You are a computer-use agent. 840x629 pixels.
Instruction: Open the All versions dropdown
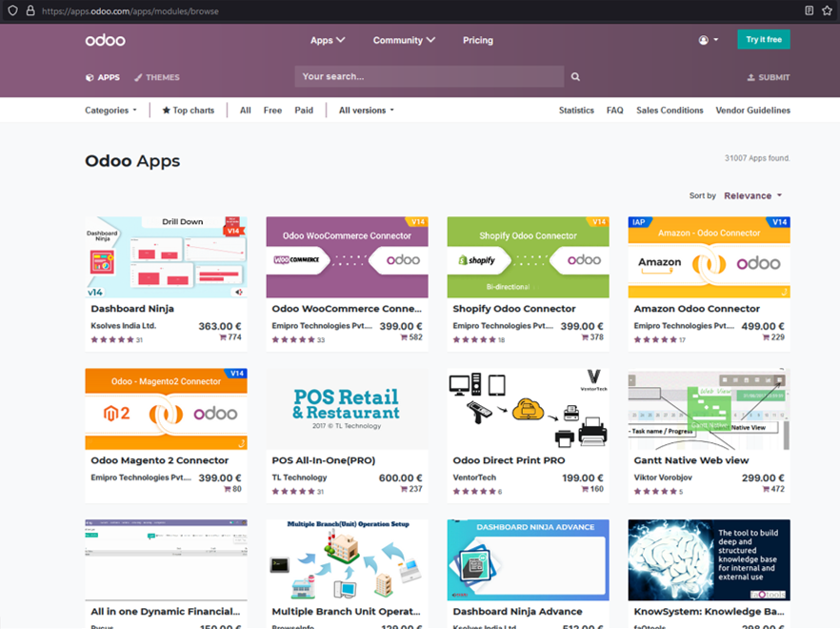point(366,111)
